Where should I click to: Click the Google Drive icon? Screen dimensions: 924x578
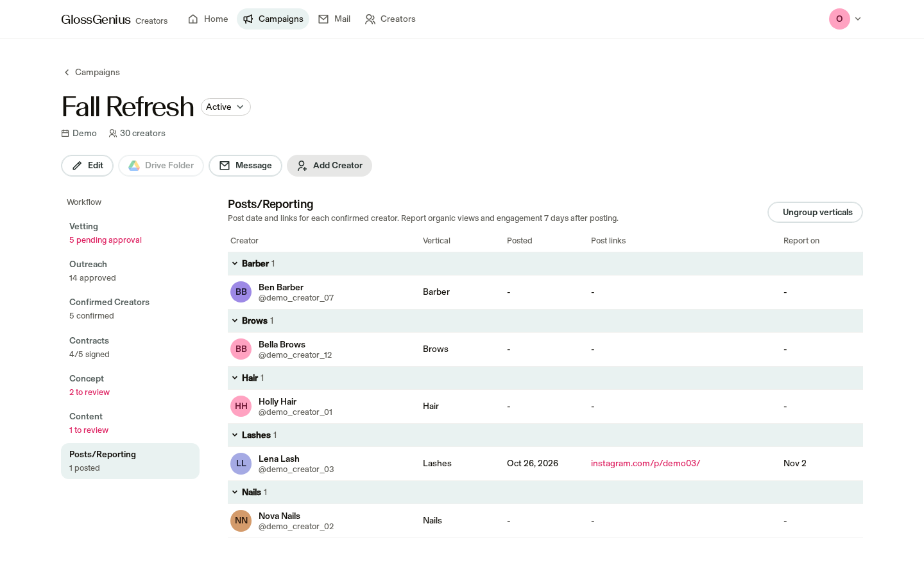click(x=134, y=166)
